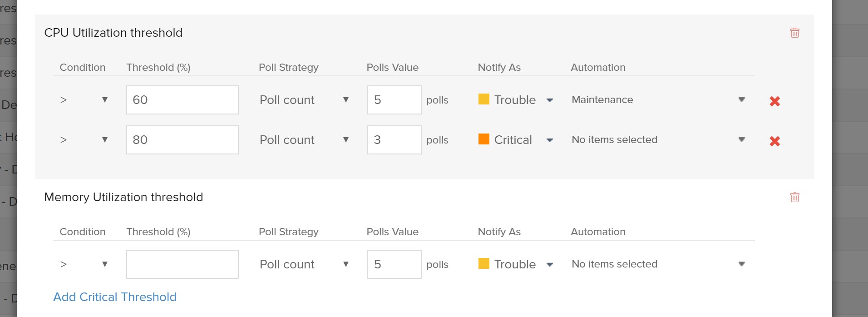Open Notify As Trouble dropdown for CPU
The height and width of the screenshot is (317, 868).
click(516, 100)
